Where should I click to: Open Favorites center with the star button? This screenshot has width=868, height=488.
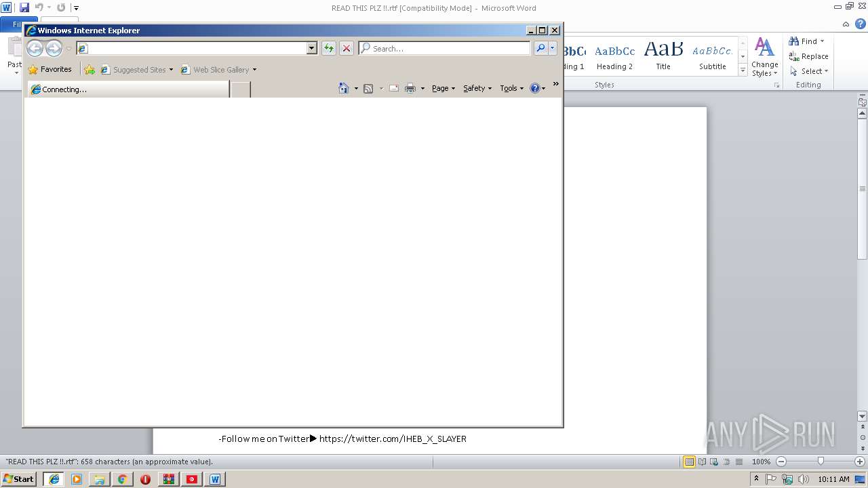coord(50,69)
